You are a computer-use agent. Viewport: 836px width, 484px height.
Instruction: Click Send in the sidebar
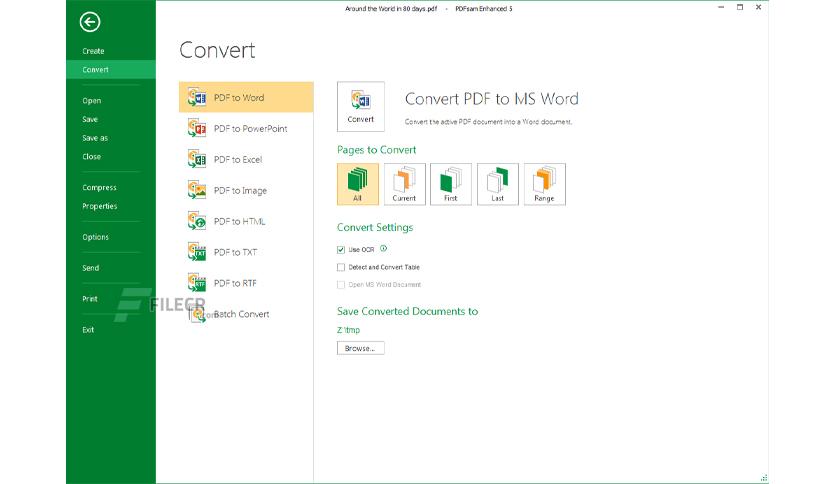click(111, 268)
